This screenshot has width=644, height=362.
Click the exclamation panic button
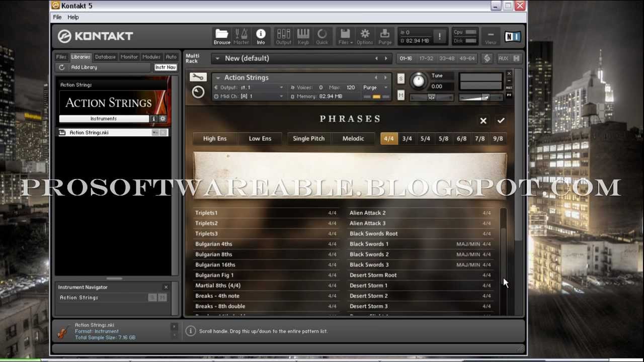pyautogui.click(x=439, y=36)
